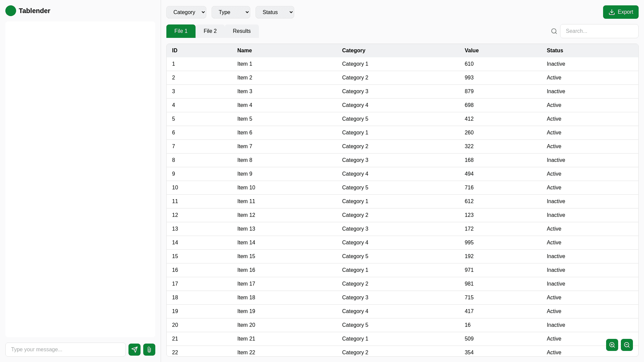Click the attach file paperclip icon

149,350
